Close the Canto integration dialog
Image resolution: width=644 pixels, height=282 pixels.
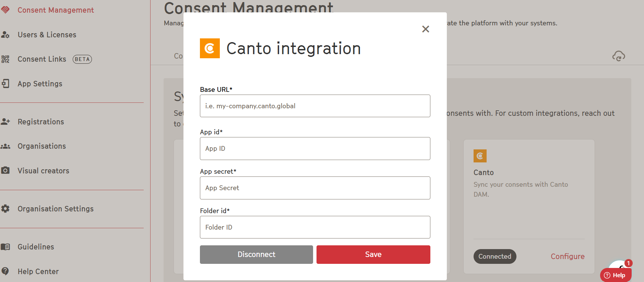[x=426, y=29]
